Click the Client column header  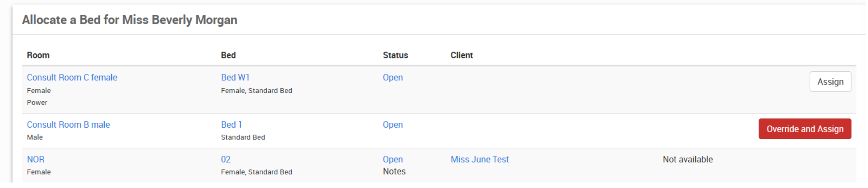tap(462, 55)
